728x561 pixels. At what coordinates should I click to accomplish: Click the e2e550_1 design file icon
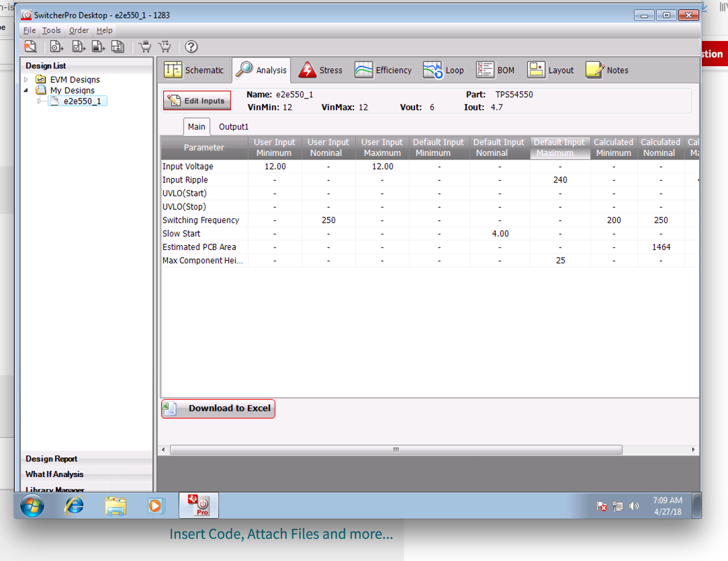pyautogui.click(x=55, y=101)
